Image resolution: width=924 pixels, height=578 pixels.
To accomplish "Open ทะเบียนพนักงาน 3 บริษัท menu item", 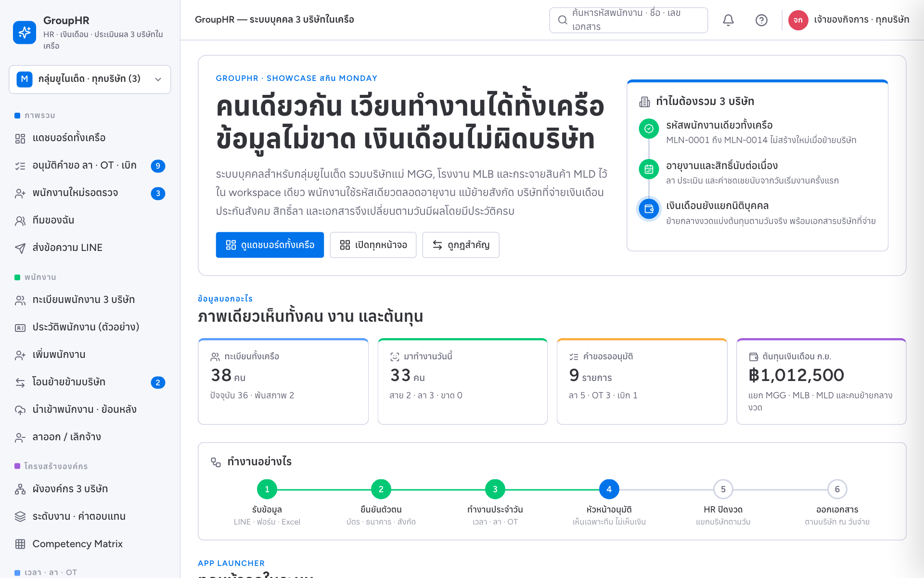I will [90, 300].
